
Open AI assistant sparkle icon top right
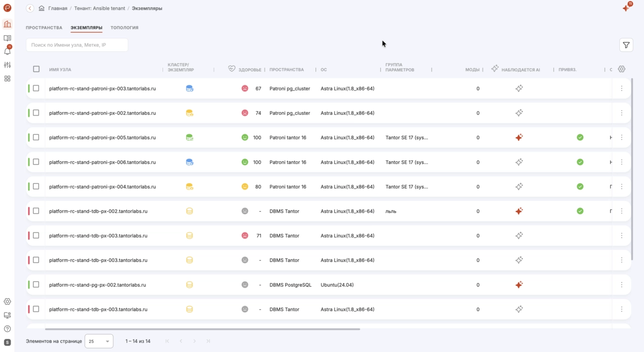tap(626, 8)
